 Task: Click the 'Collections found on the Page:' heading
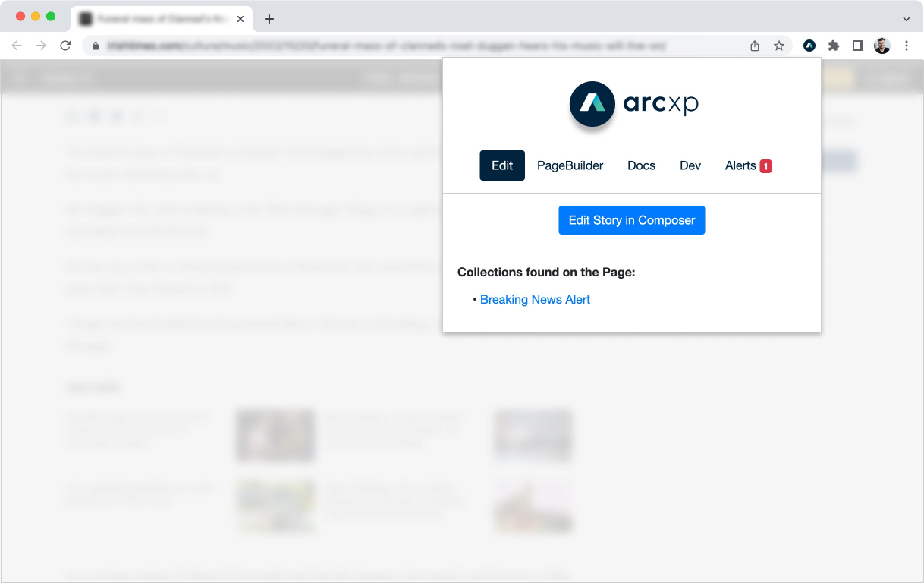pos(546,272)
